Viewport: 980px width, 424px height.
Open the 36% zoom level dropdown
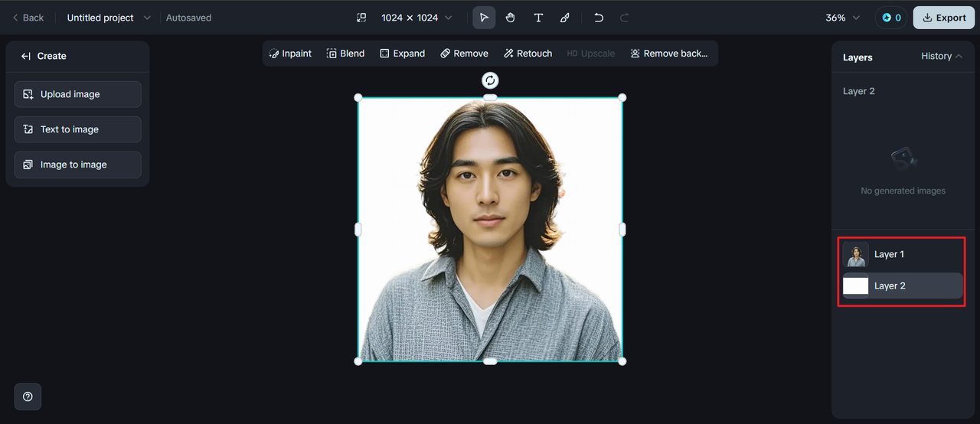tap(842, 18)
